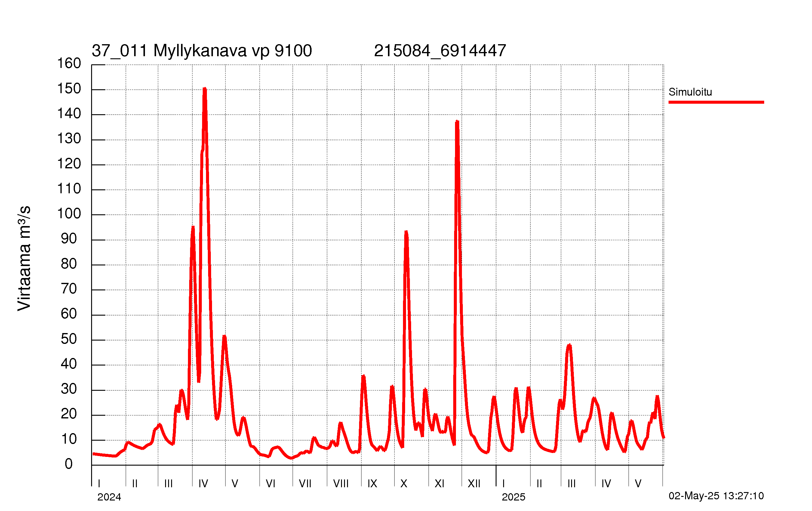812x511 pixels.
Task: Select the y-axis title "Virtaama m³/s"
Action: click(x=24, y=258)
